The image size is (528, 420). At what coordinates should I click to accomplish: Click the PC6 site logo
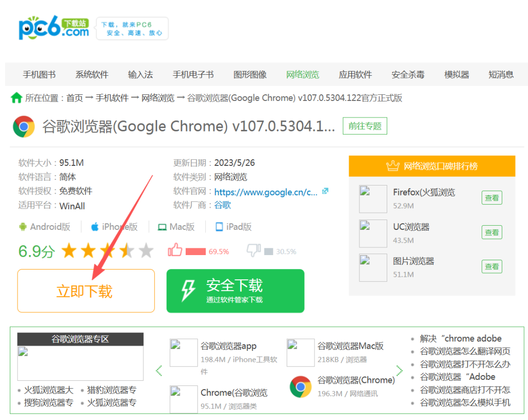tap(54, 29)
